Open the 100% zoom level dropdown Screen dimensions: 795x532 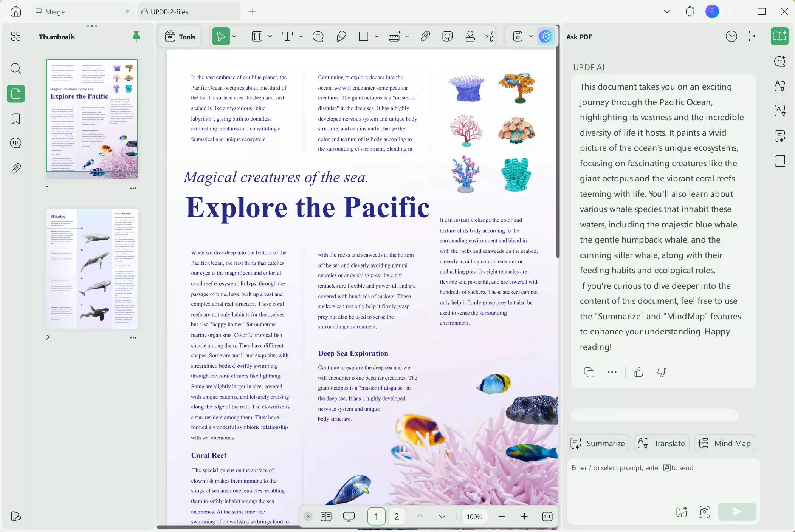pyautogui.click(x=474, y=517)
